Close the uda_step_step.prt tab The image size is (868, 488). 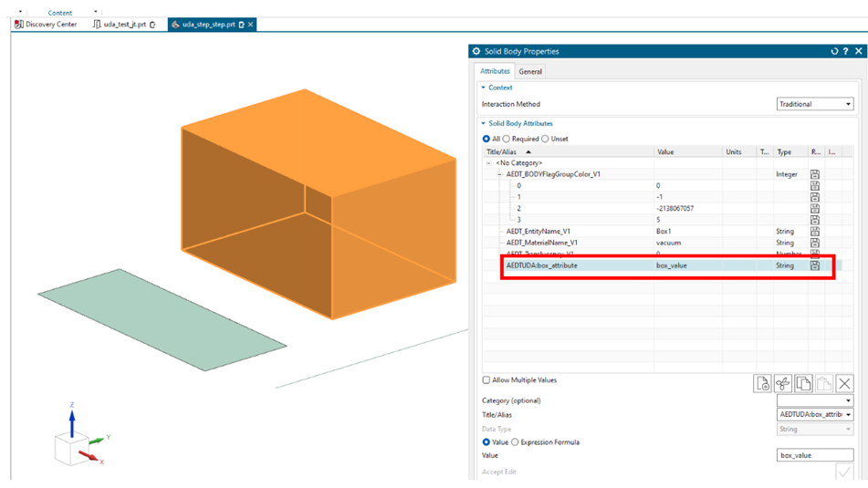pyautogui.click(x=251, y=25)
